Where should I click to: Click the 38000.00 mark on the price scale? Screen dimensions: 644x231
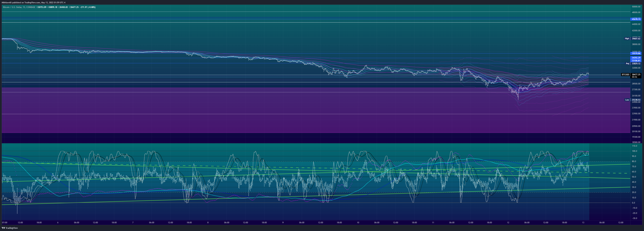click(636, 44)
